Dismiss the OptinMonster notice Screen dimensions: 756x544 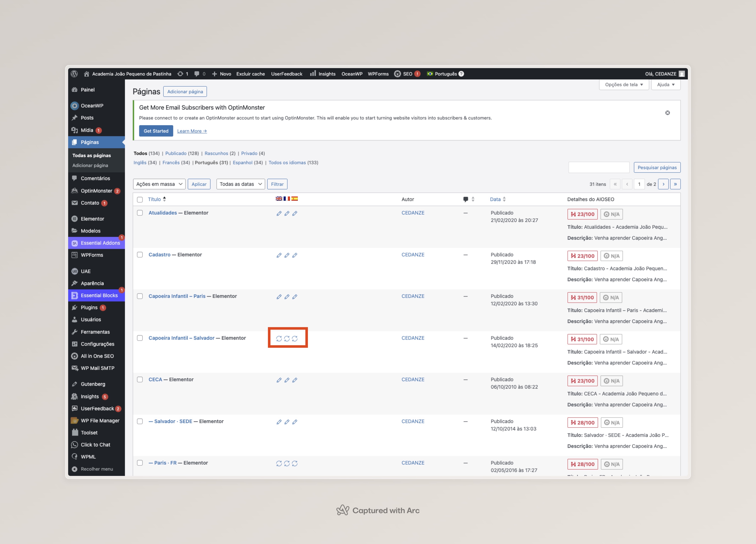click(667, 113)
